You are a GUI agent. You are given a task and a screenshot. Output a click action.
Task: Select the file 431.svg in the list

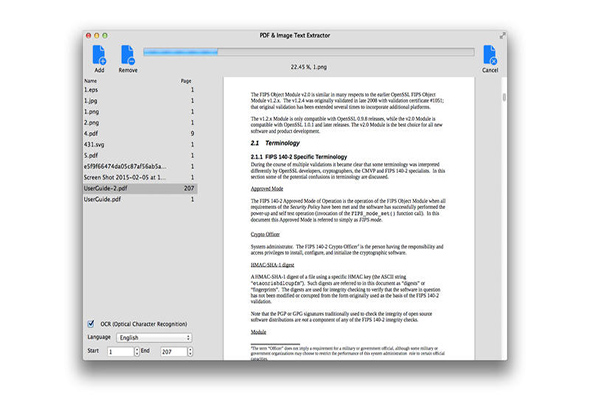pyautogui.click(x=140, y=144)
